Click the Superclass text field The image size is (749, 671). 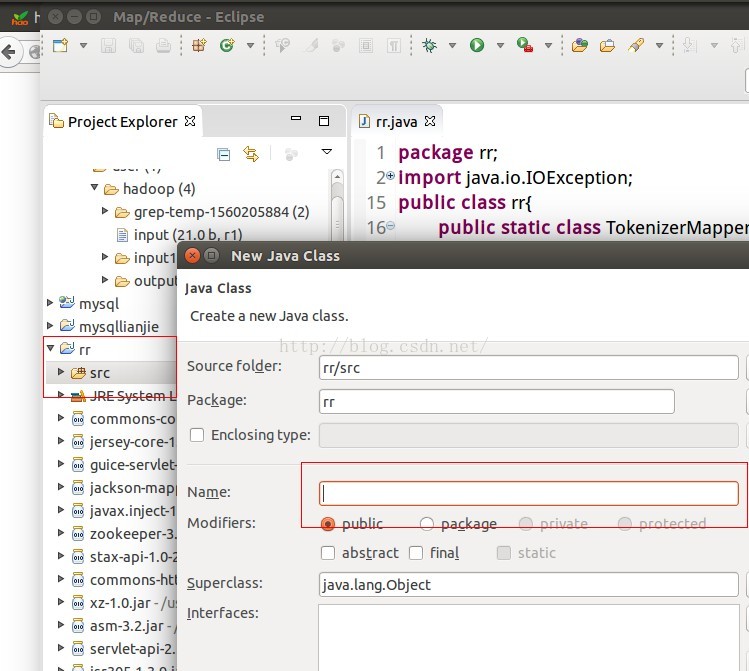click(528, 585)
